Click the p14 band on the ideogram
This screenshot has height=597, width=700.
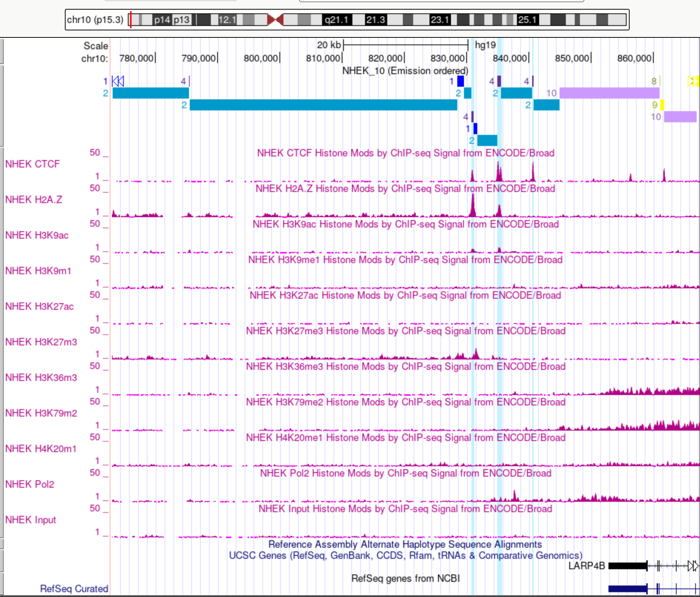tap(162, 20)
